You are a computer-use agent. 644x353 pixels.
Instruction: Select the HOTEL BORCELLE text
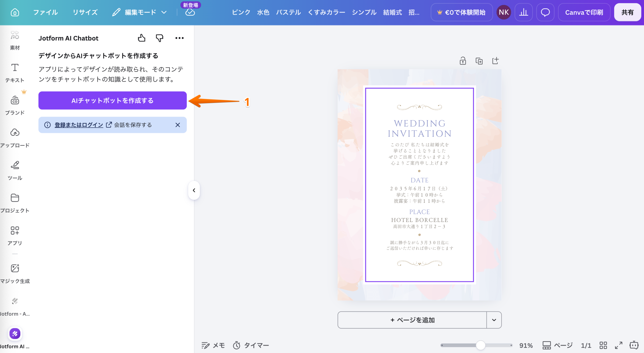click(419, 220)
